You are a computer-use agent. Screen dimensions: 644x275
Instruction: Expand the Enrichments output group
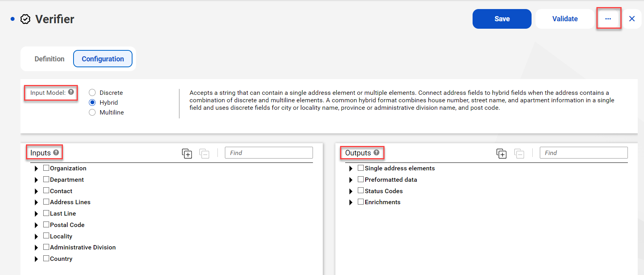[351, 202]
